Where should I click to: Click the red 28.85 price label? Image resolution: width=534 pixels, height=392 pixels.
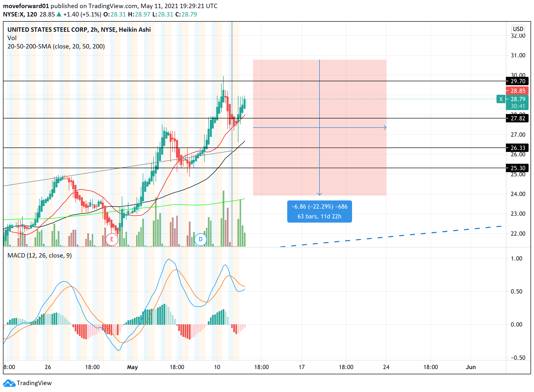coord(517,91)
